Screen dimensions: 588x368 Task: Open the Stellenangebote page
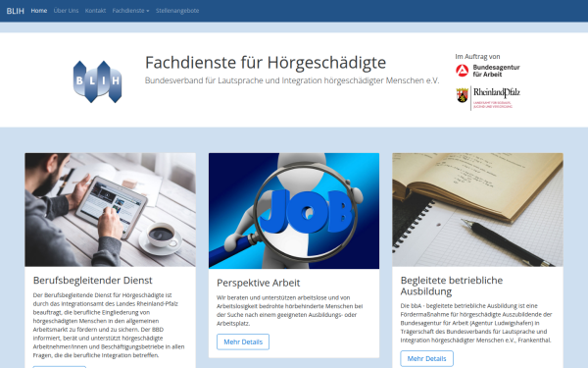(177, 11)
